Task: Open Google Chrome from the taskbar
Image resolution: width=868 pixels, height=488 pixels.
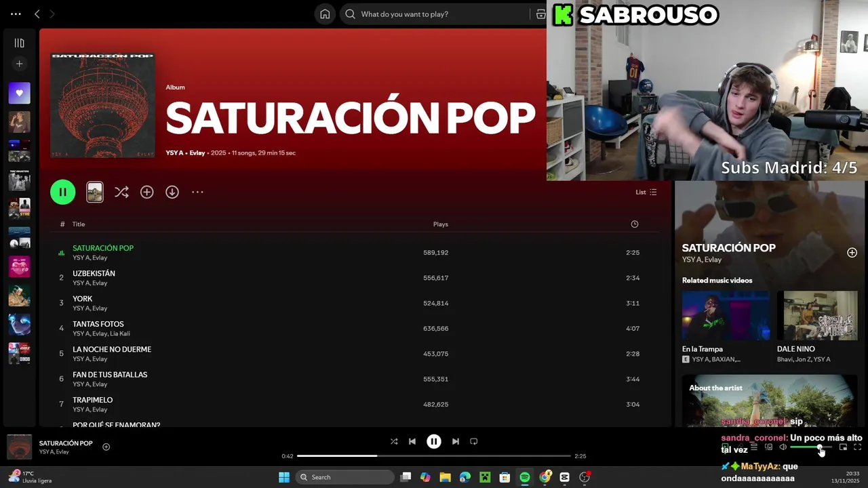Action: tap(545, 477)
